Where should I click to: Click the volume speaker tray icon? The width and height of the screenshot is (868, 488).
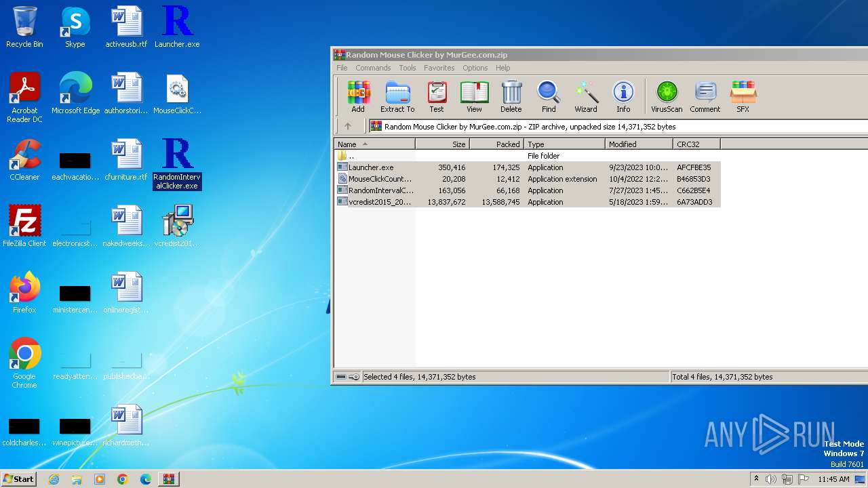click(771, 479)
